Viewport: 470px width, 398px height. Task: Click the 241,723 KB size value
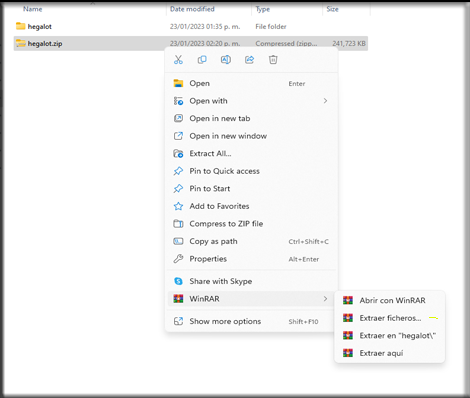point(349,43)
